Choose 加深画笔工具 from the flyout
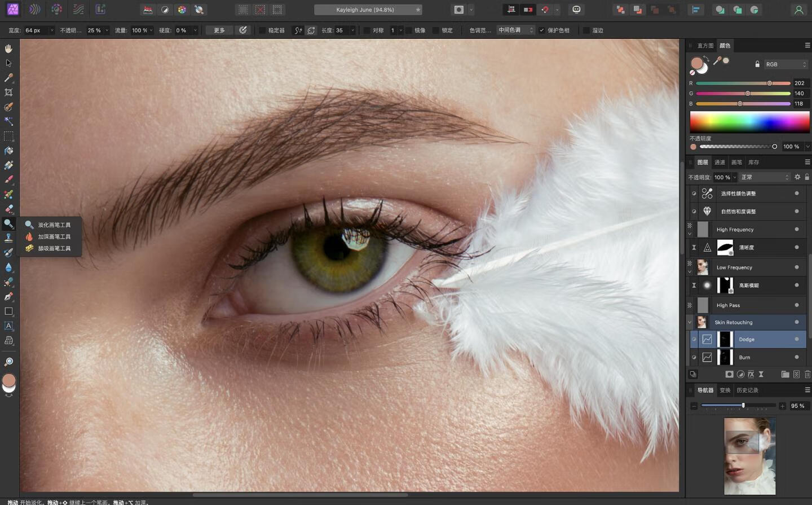Screen dimensions: 812x505 48,236
